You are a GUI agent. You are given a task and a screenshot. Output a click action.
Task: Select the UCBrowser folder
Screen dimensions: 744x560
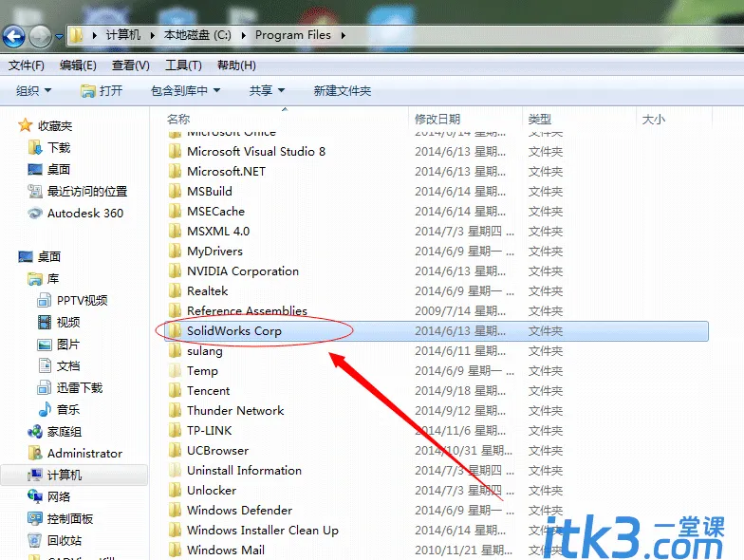coord(217,450)
